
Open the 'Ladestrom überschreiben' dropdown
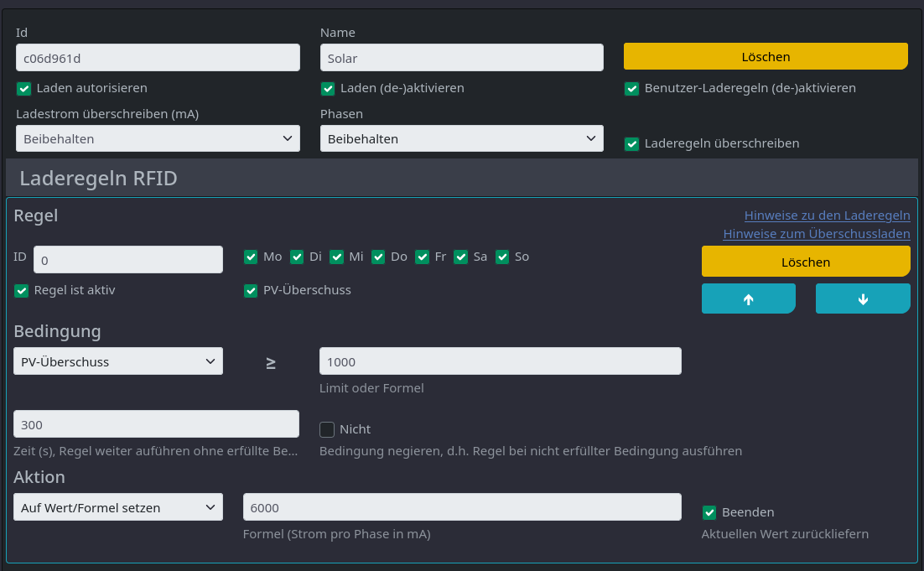[x=158, y=138]
